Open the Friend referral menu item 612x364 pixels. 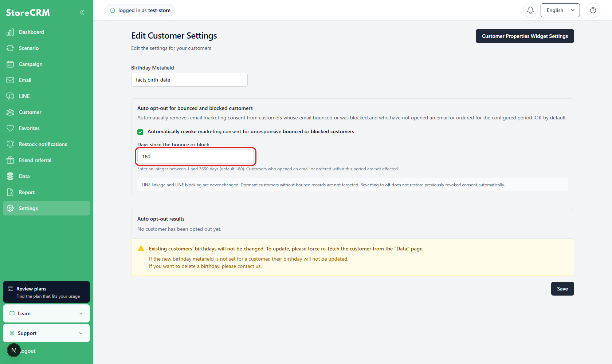click(47, 160)
